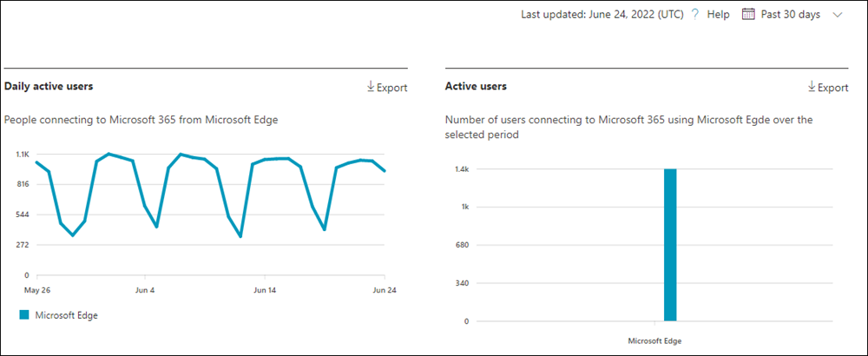Export the Daily active users chart
This screenshot has height=356, width=868.
tap(387, 87)
